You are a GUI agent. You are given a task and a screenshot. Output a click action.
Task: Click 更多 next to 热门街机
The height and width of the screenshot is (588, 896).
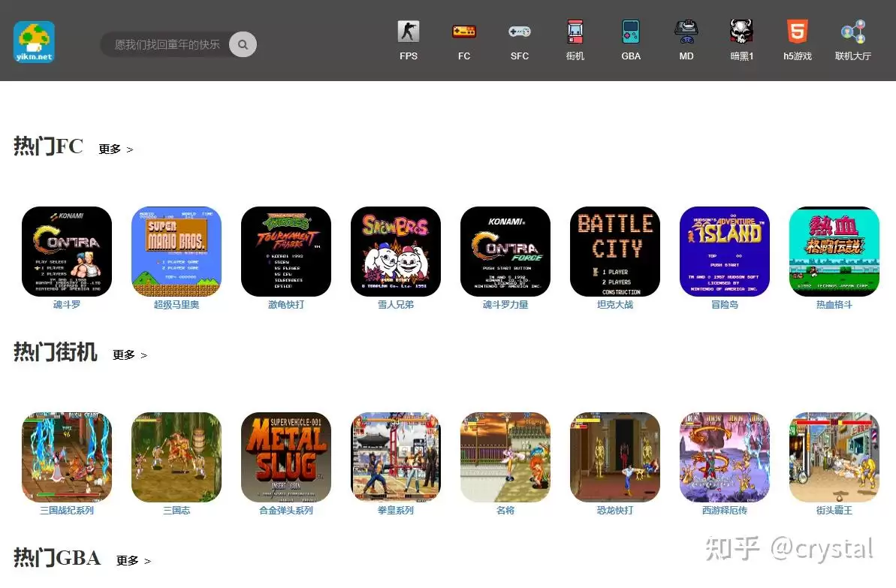[130, 355]
